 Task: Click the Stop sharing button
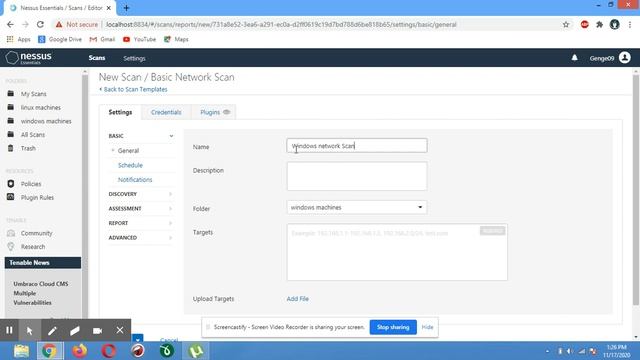(x=393, y=327)
